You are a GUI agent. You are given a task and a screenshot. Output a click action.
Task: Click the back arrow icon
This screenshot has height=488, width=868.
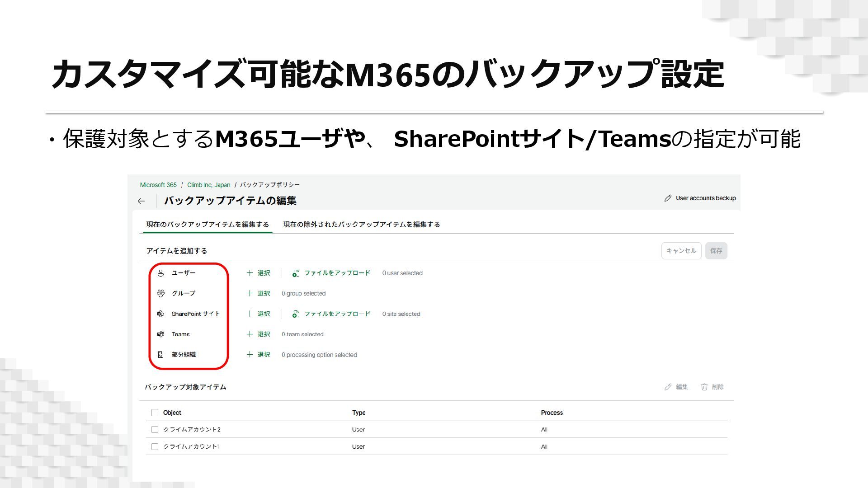tap(142, 201)
